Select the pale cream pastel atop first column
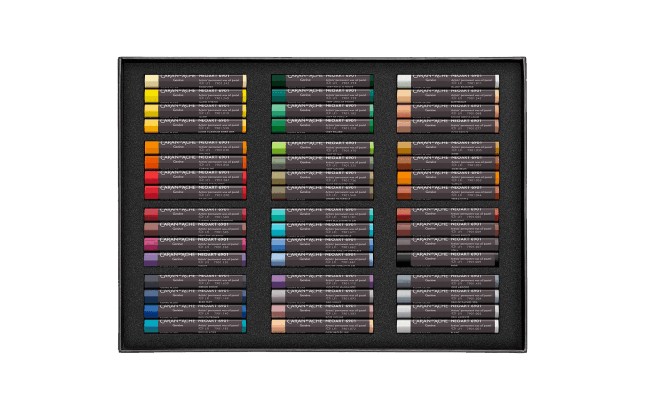This screenshot has height=406, width=648. point(195,81)
